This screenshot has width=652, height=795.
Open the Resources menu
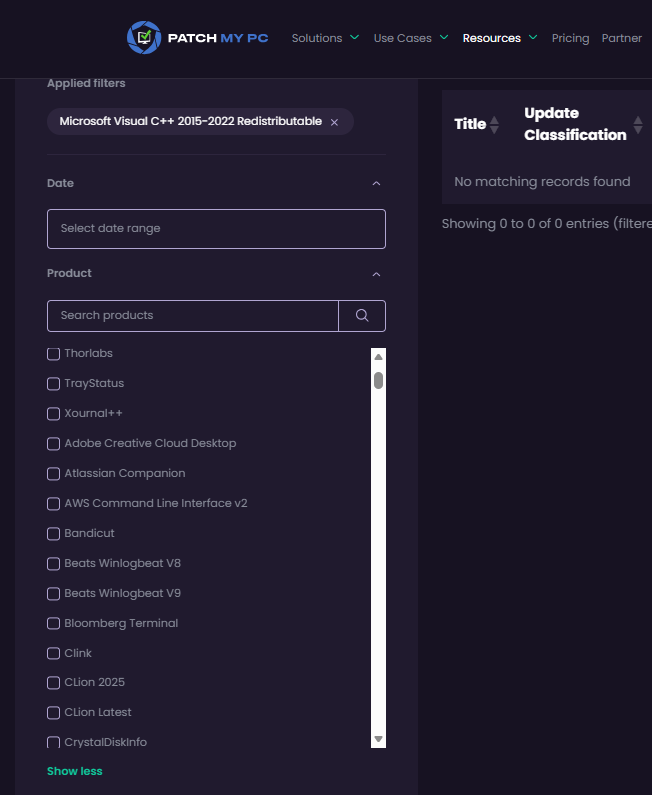[x=499, y=38]
